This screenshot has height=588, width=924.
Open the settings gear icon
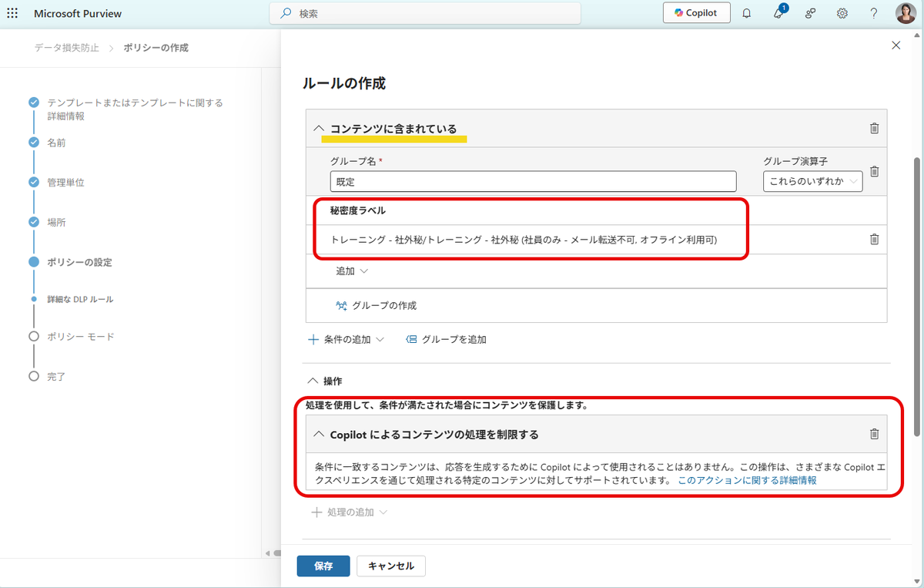(x=842, y=13)
